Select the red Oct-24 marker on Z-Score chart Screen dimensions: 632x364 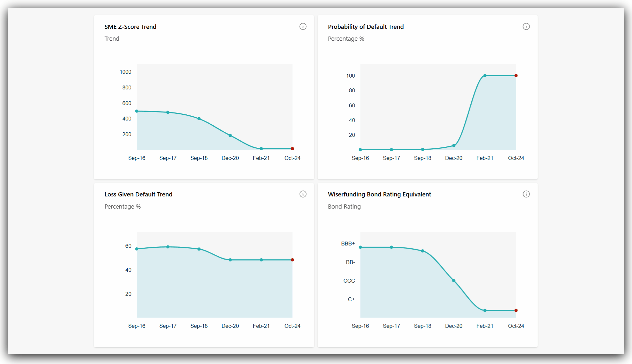click(x=292, y=148)
